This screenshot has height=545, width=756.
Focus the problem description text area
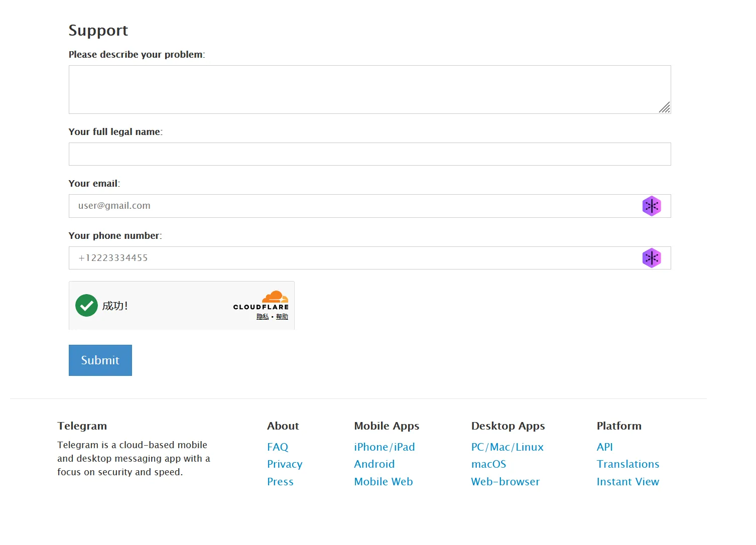tap(361, 89)
